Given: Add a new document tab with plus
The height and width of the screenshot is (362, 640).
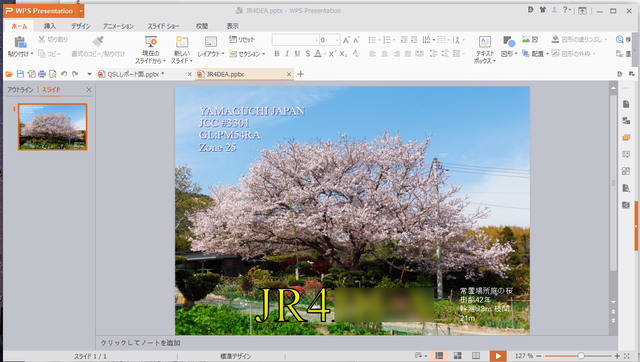Looking at the screenshot, I should tap(301, 74).
